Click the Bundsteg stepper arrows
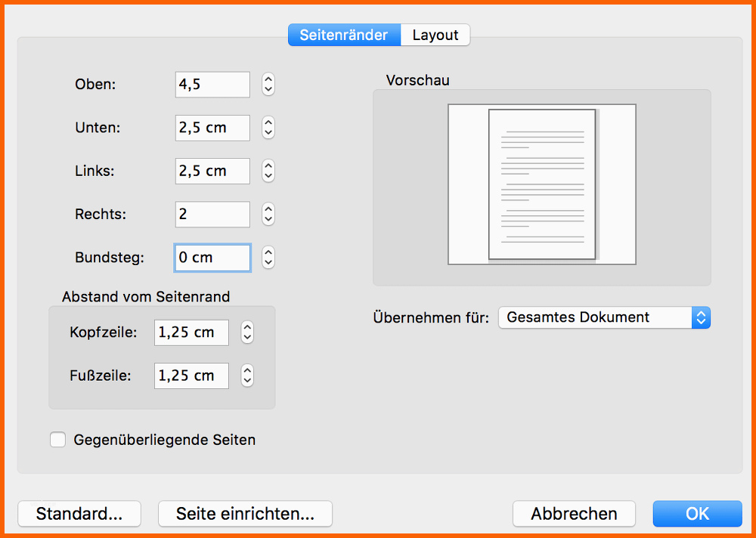Viewport: 756px width, 538px height. point(268,258)
